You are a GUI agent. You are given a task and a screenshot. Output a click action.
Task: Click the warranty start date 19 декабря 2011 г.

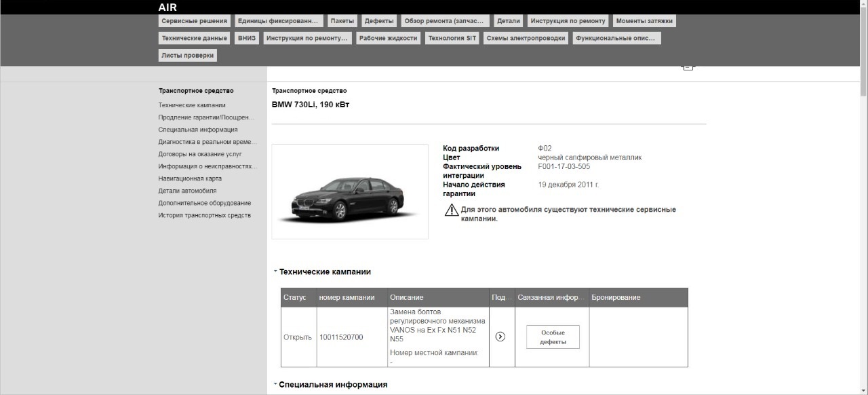(569, 185)
